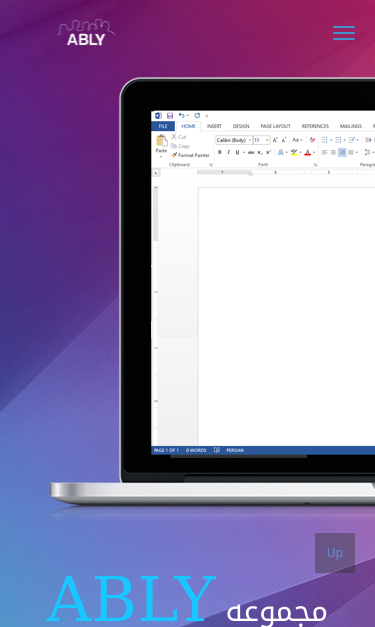Image resolution: width=375 pixels, height=627 pixels.
Task: Open the font size 11 dropdown
Action: pyautogui.click(x=261, y=140)
